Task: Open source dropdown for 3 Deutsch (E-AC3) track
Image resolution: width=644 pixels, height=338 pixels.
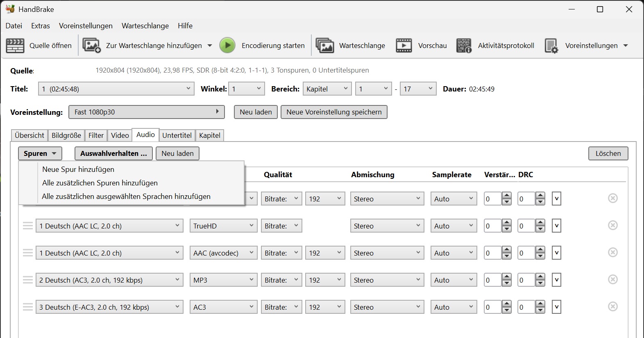Action: [109, 307]
